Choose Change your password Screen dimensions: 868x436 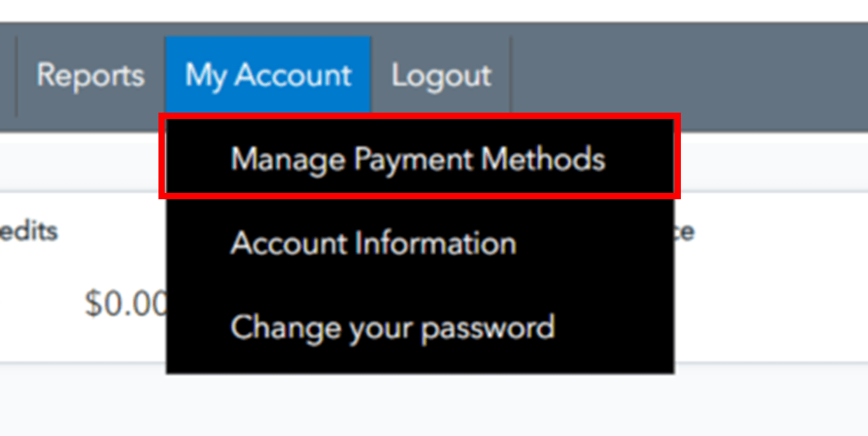coord(392,327)
